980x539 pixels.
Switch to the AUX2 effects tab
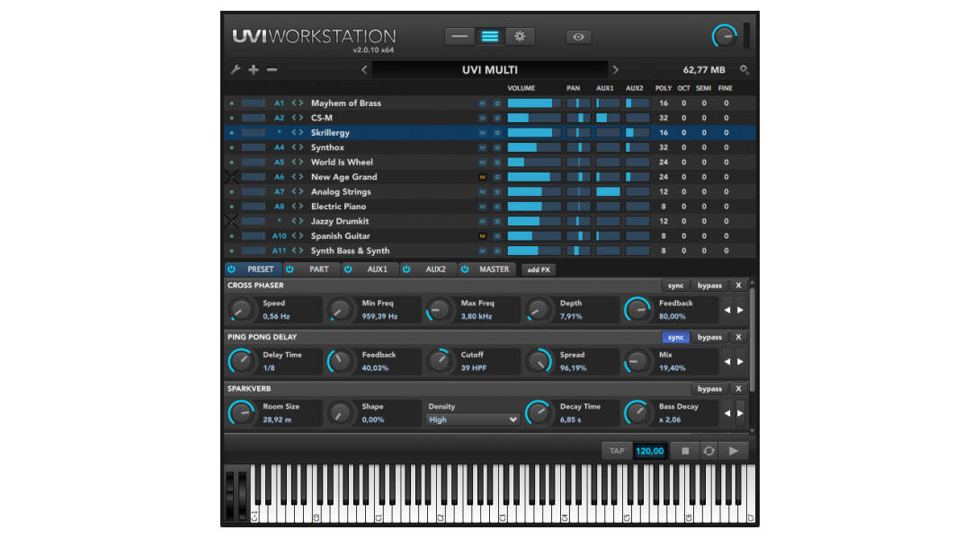coord(436,269)
